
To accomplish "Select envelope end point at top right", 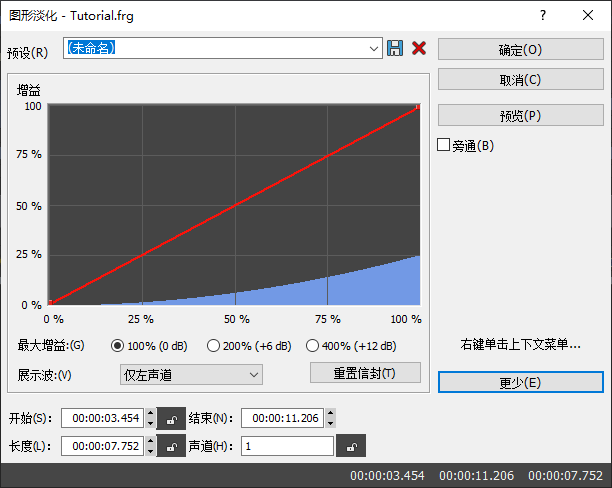I will [418, 107].
